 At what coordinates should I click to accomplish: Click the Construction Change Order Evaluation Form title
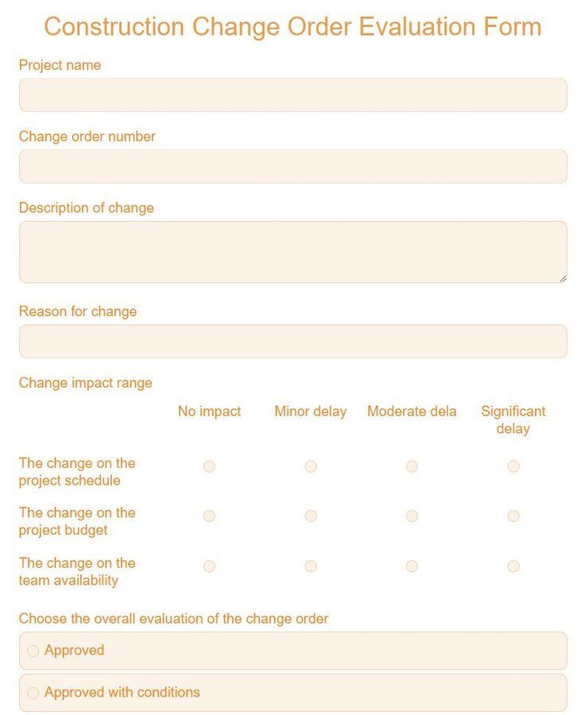(293, 26)
